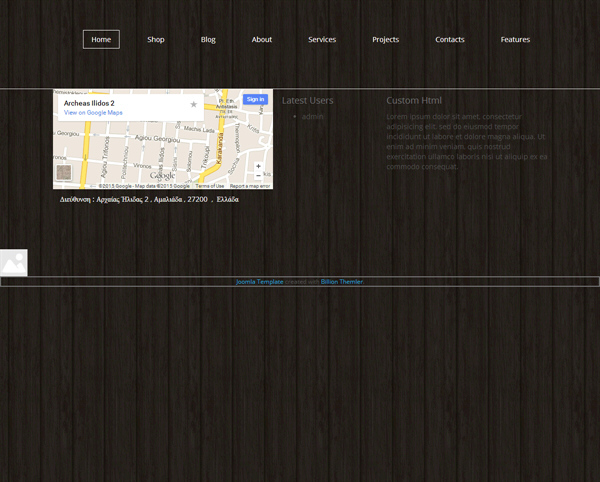Open View on Google Maps link
The height and width of the screenshot is (482, 600).
click(93, 113)
